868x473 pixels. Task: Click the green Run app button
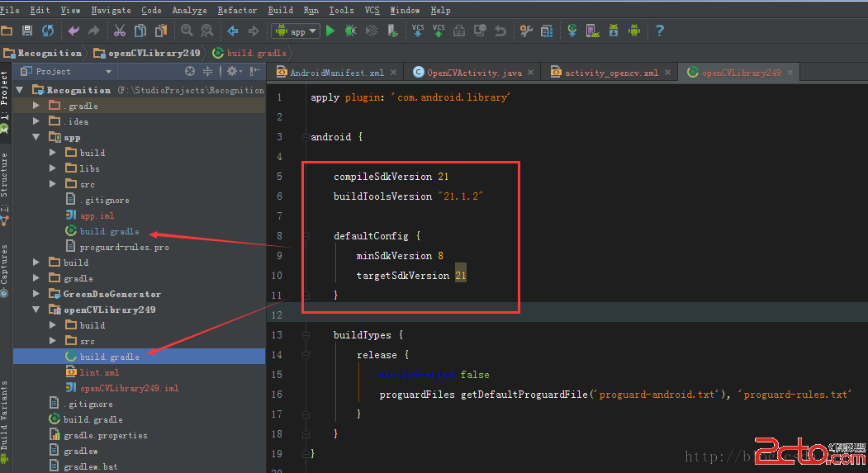point(330,31)
